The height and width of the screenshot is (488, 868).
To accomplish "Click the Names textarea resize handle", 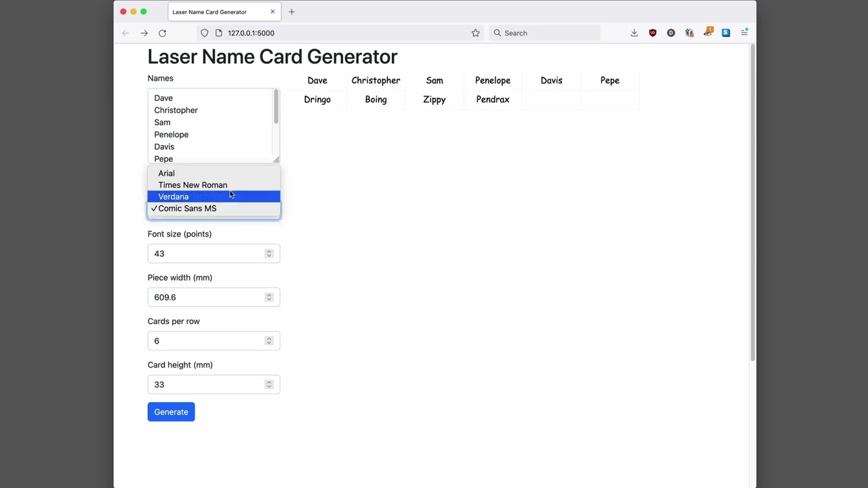I will click(276, 159).
